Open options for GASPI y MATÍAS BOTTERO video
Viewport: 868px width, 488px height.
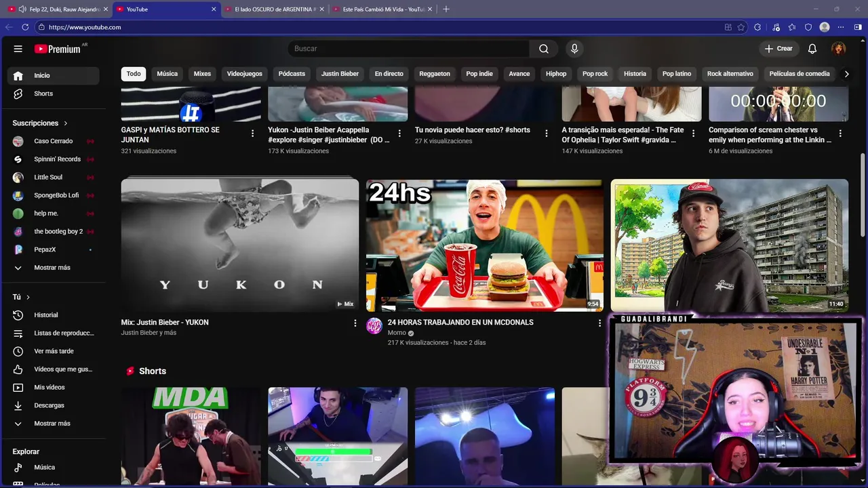253,134
